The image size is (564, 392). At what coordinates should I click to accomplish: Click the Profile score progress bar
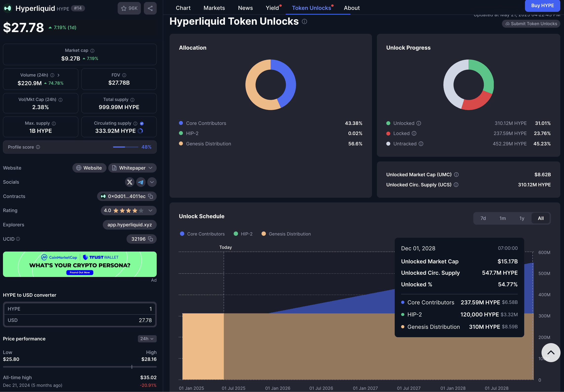coord(125,147)
